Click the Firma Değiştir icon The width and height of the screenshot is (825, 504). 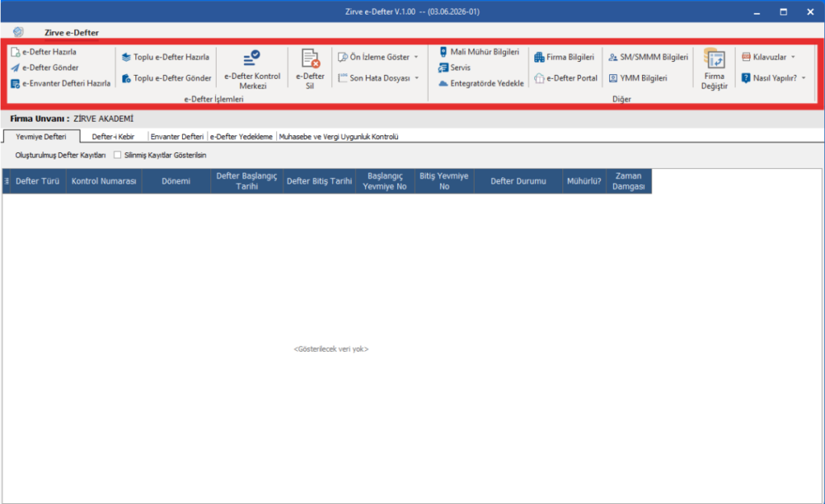(x=715, y=58)
